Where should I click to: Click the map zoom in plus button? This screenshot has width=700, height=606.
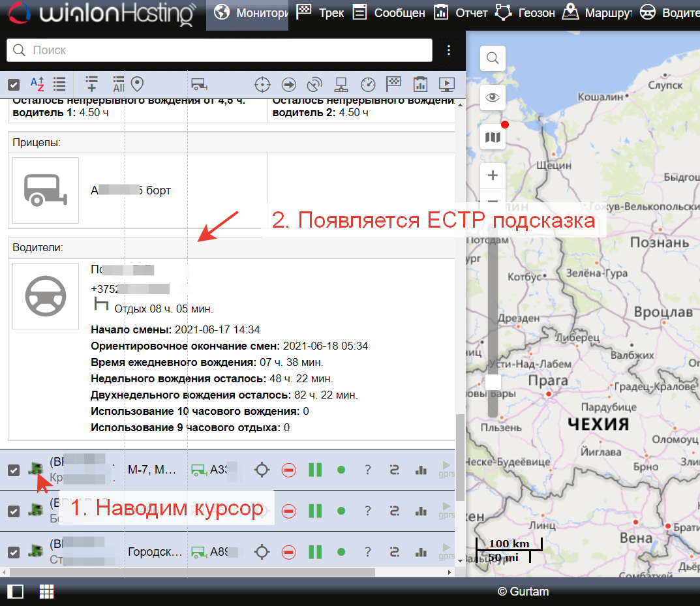tap(493, 175)
